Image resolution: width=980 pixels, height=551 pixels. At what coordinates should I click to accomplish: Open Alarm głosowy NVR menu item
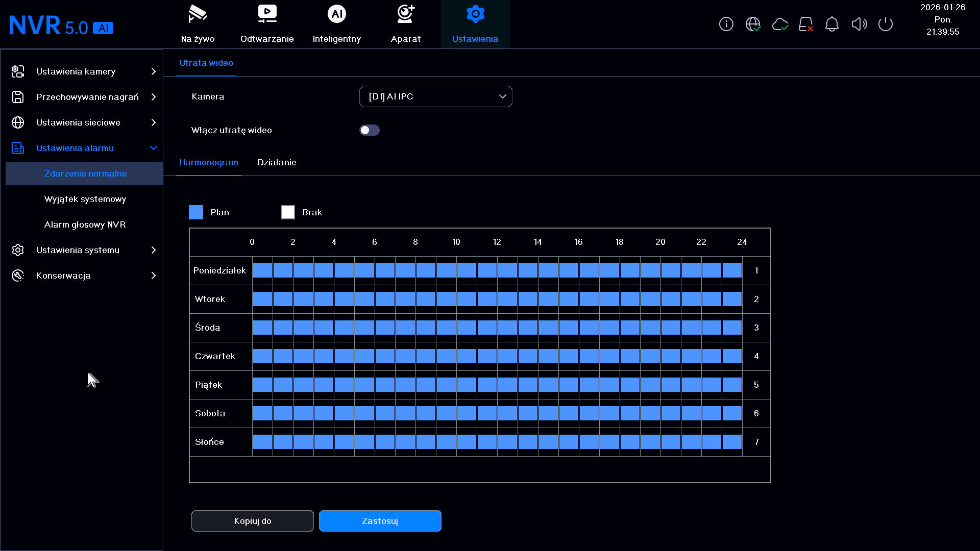coord(84,224)
